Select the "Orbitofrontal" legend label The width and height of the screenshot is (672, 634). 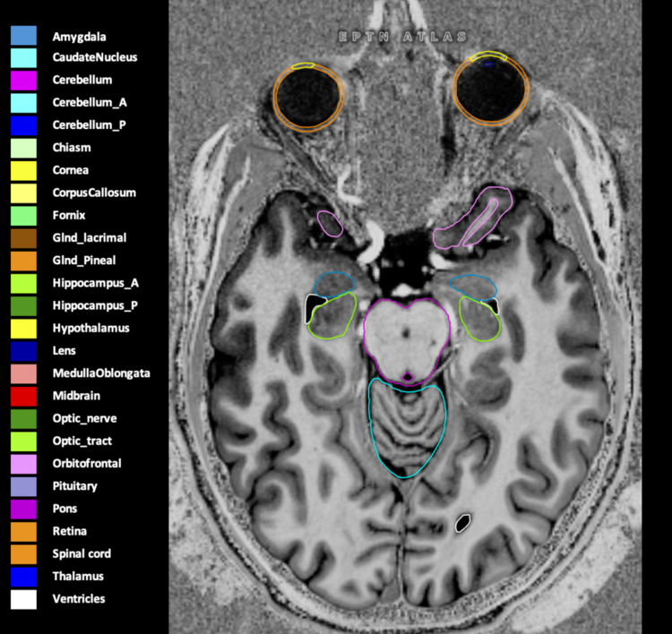[87, 464]
